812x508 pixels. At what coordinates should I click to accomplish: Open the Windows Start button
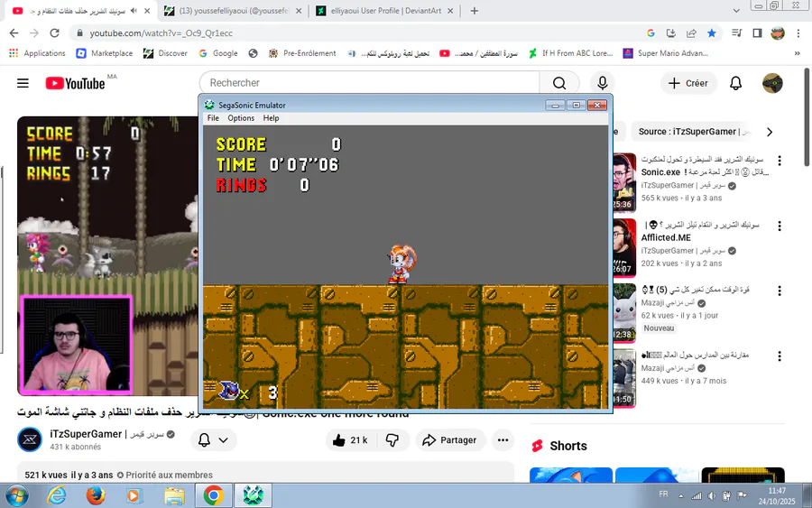(x=16, y=495)
